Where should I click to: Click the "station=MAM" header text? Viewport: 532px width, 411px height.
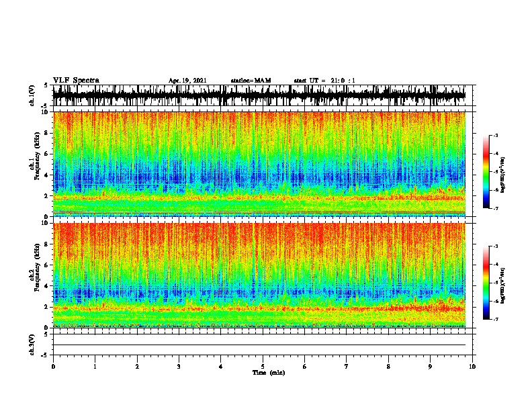click(x=251, y=81)
